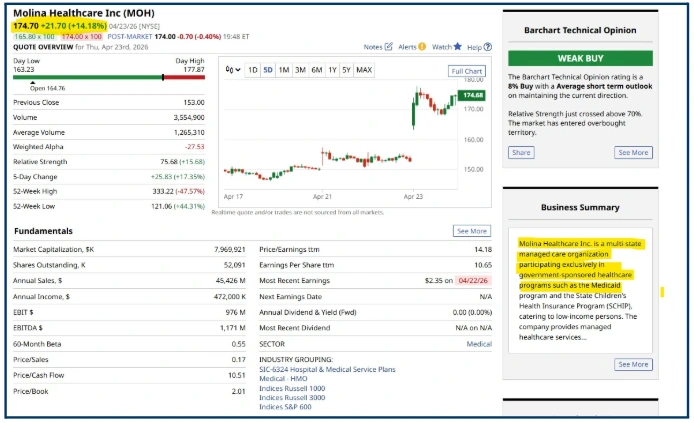Viewport: 694px width, 423px height.
Task: Select the 6M chart range
Action: coord(317,70)
